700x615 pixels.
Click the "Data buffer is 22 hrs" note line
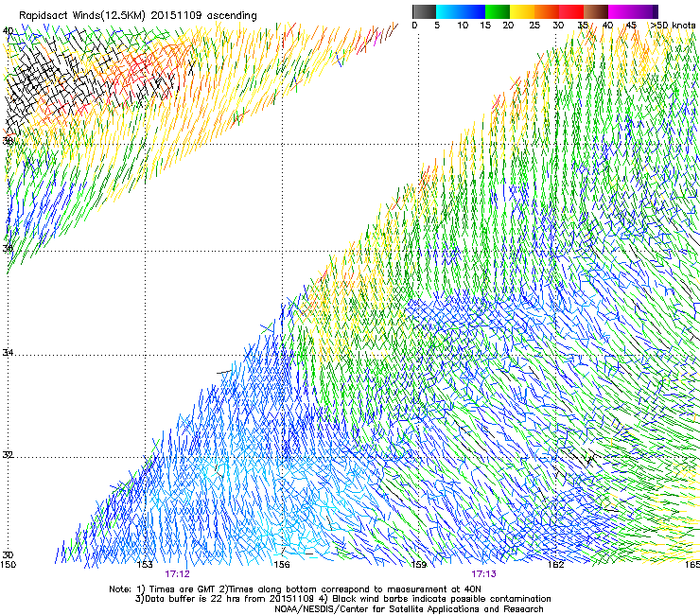click(342, 599)
